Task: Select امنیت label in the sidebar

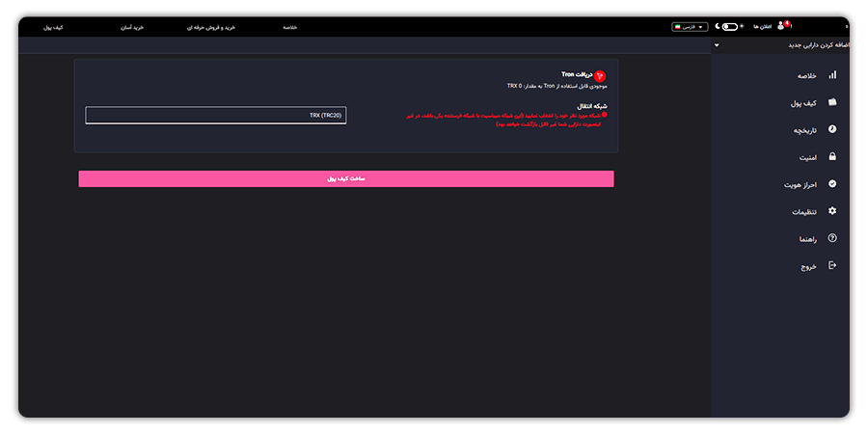Action: [807, 157]
